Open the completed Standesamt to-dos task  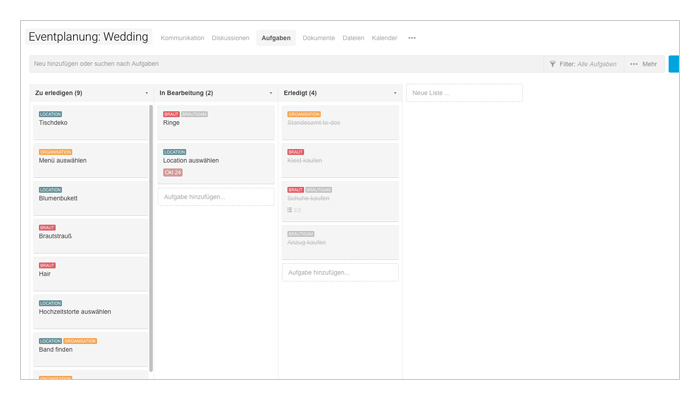coord(340,122)
